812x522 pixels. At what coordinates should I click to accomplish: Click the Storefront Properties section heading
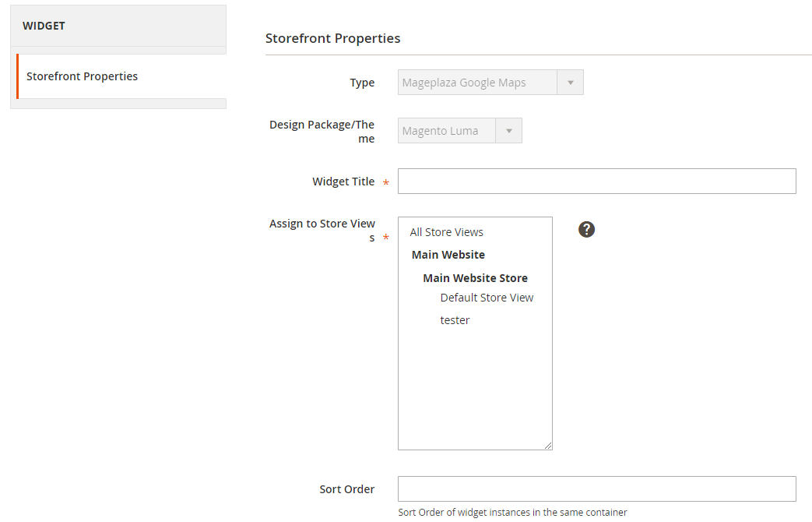tap(333, 37)
